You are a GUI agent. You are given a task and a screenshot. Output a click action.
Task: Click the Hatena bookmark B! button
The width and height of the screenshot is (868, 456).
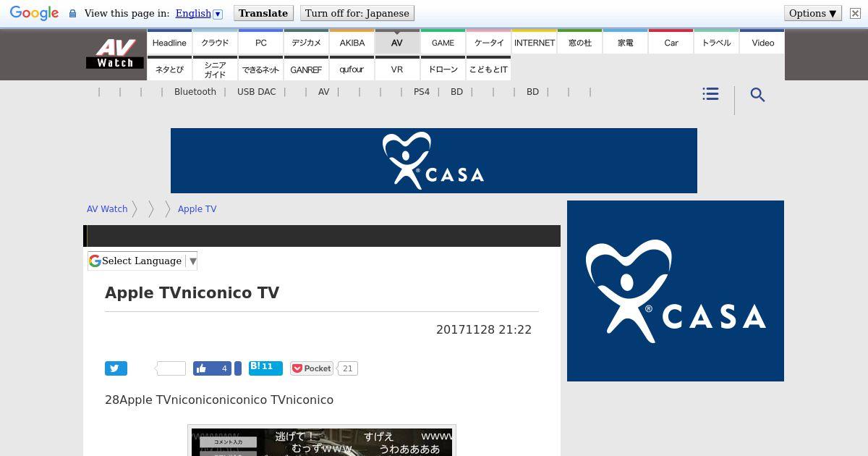(265, 367)
